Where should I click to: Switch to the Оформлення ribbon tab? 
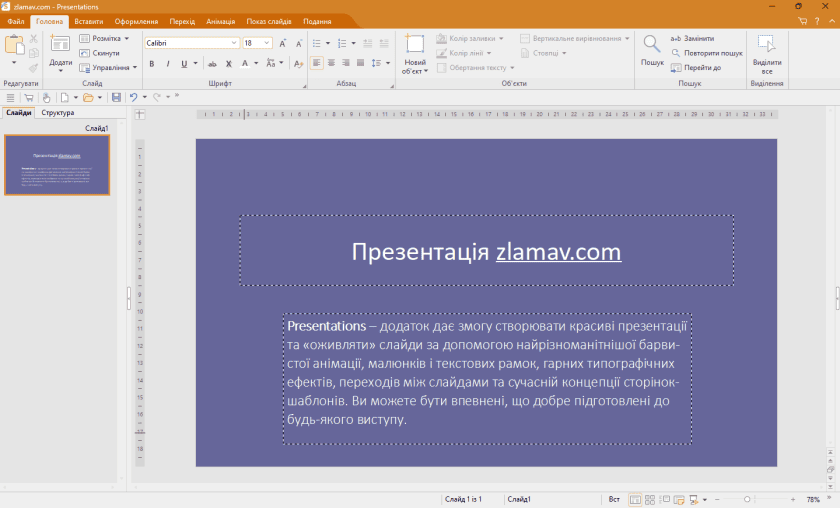point(136,21)
